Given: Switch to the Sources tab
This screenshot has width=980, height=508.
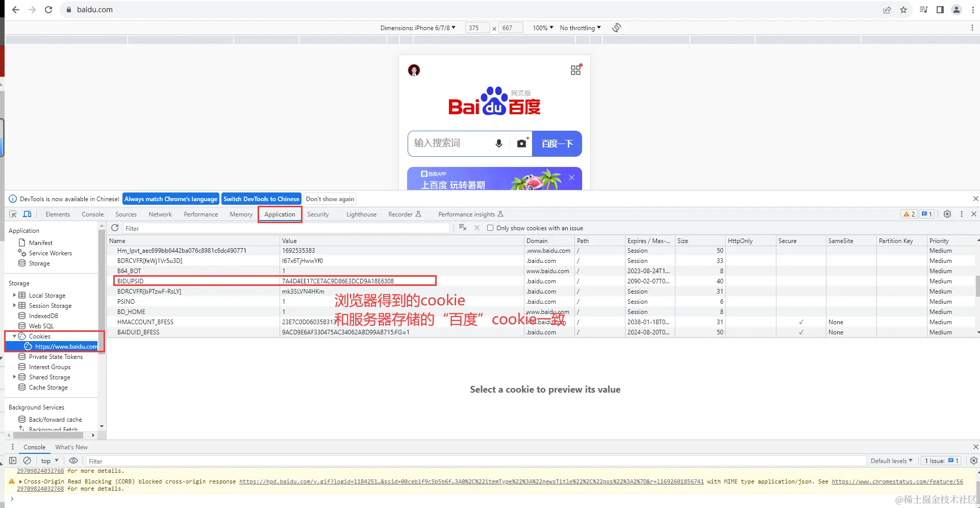Looking at the screenshot, I should 126,214.
